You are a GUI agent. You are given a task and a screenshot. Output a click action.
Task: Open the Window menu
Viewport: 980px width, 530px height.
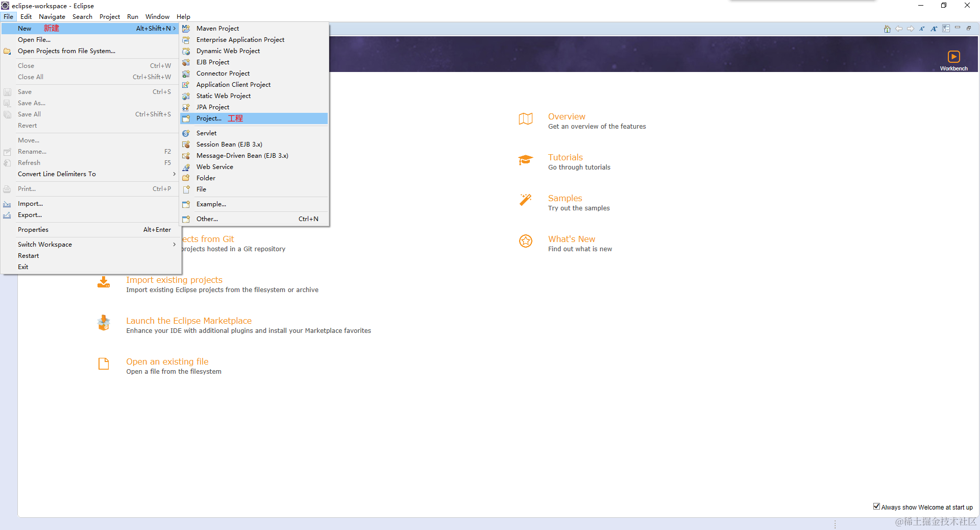pos(157,17)
